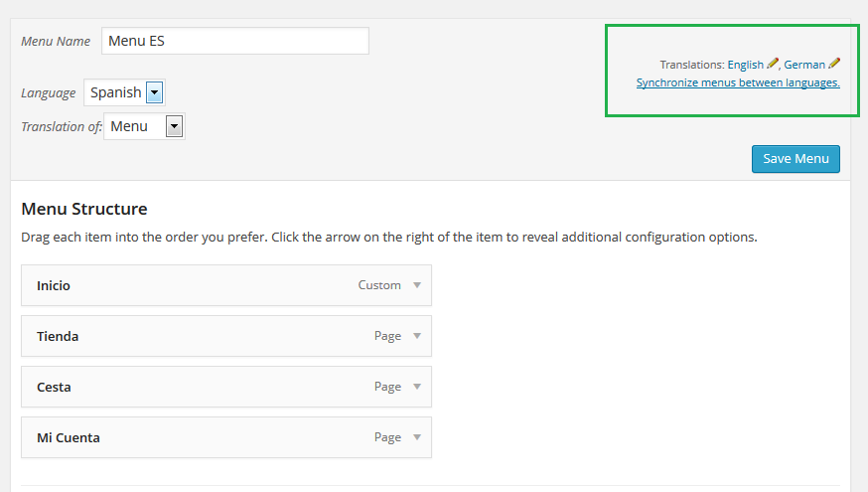This screenshot has width=868, height=492.
Task: Click the pencil icon next to German
Action: (834, 64)
